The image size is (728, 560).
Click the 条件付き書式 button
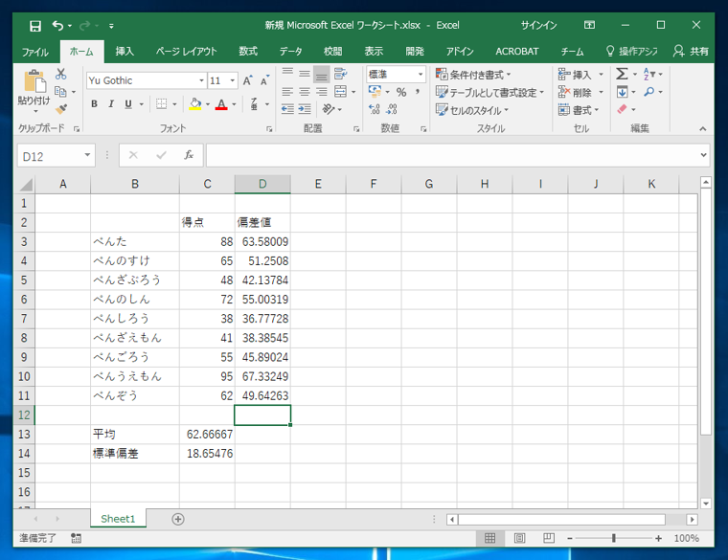point(473,75)
